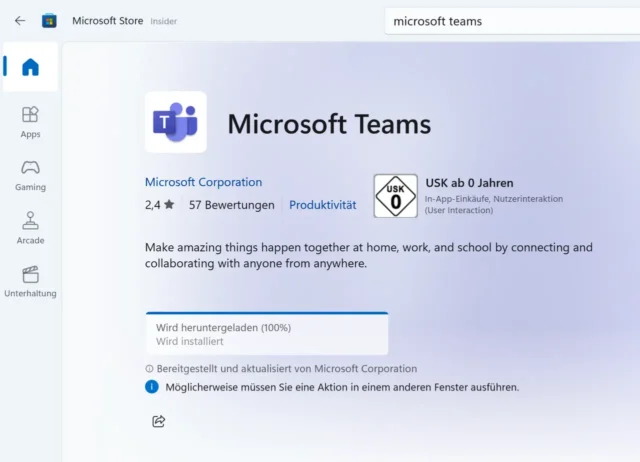This screenshot has width=640, height=462.
Task: Click the Make amazing things description
Action: pyautogui.click(x=369, y=255)
